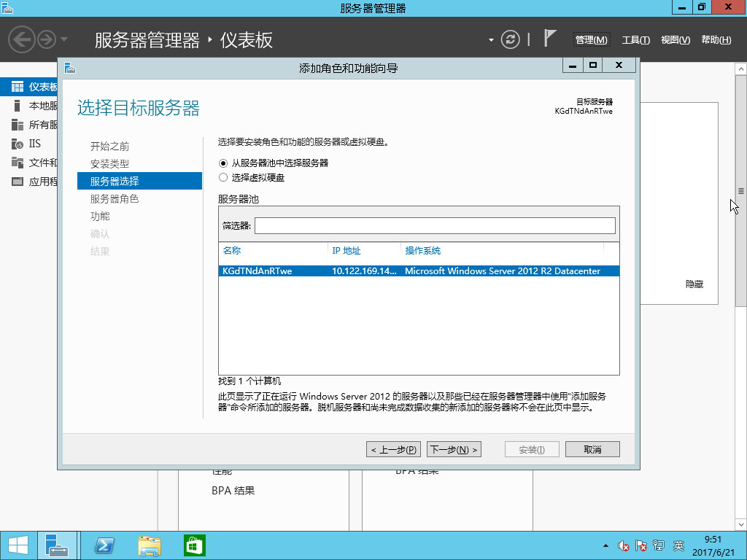The height and width of the screenshot is (560, 747).
Task: Open the notifications flag icon
Action: tap(551, 39)
